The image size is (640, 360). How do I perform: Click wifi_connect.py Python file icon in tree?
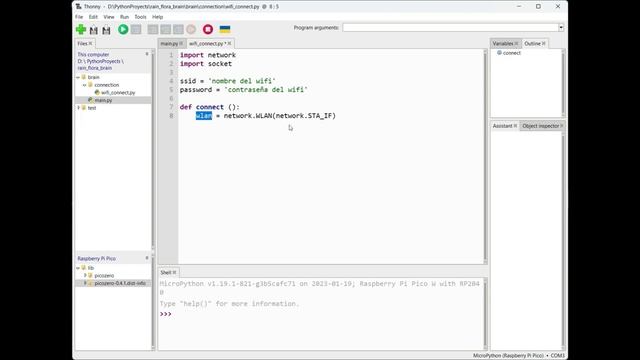(97, 93)
